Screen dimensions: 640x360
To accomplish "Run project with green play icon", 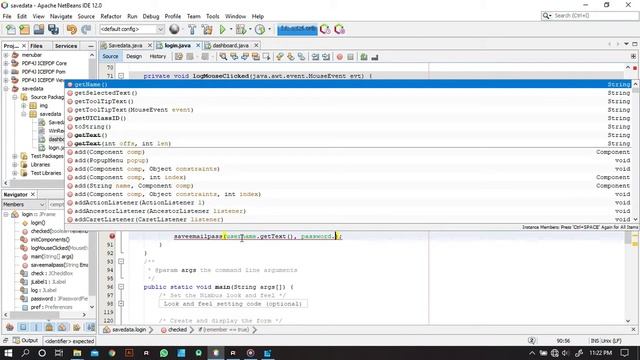I will click(x=222, y=29).
